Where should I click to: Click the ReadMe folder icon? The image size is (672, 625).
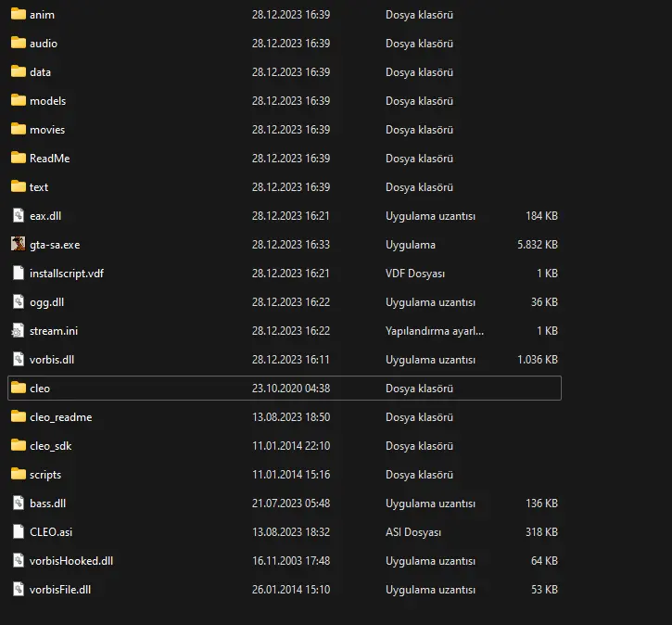18,158
